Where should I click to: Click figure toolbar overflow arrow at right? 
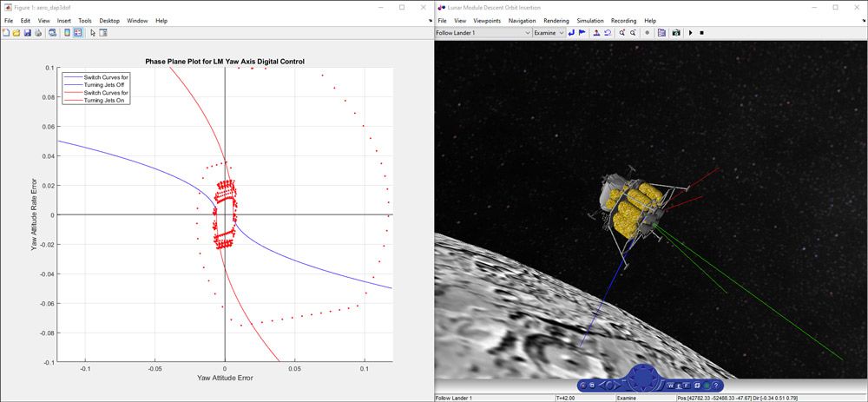431,21
